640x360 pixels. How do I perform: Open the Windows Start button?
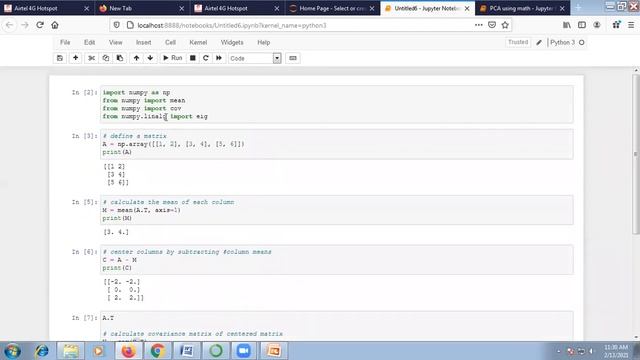tap(12, 351)
